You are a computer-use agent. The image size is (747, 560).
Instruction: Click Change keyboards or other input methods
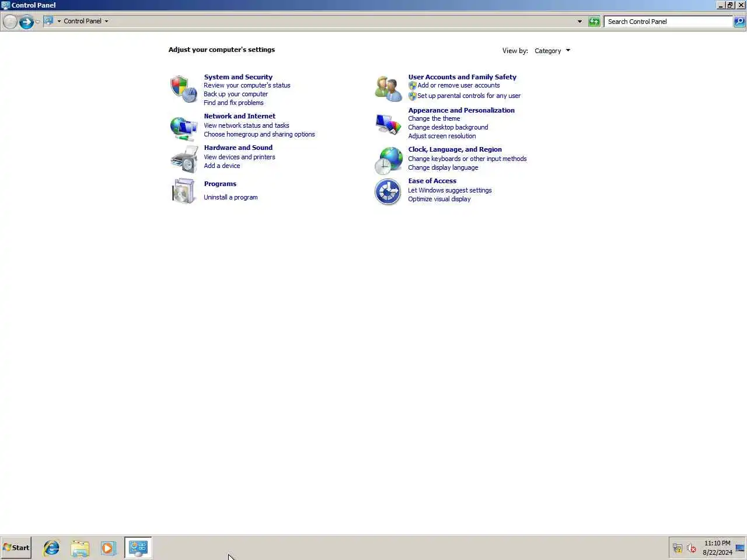tap(467, 159)
